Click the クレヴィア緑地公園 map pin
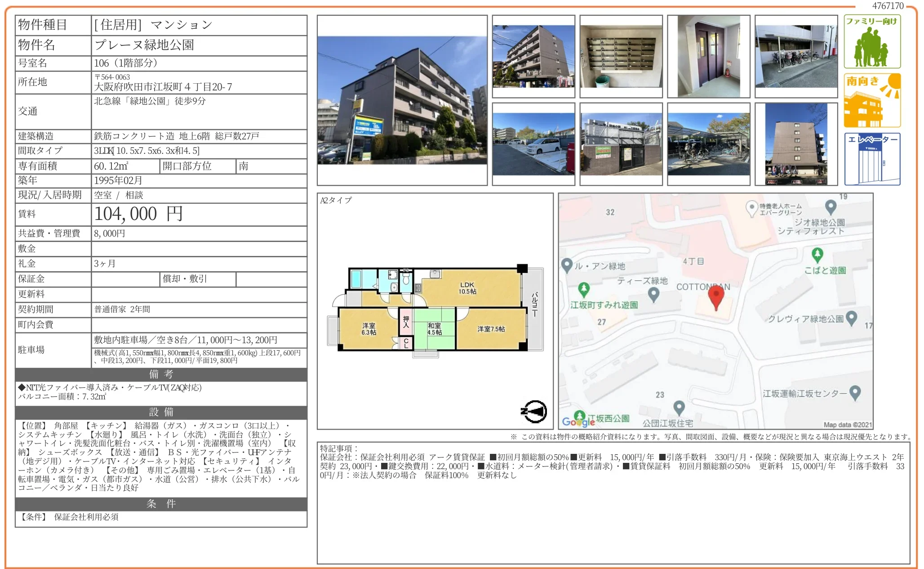Viewport: 924px width, 569px height. pos(851,318)
